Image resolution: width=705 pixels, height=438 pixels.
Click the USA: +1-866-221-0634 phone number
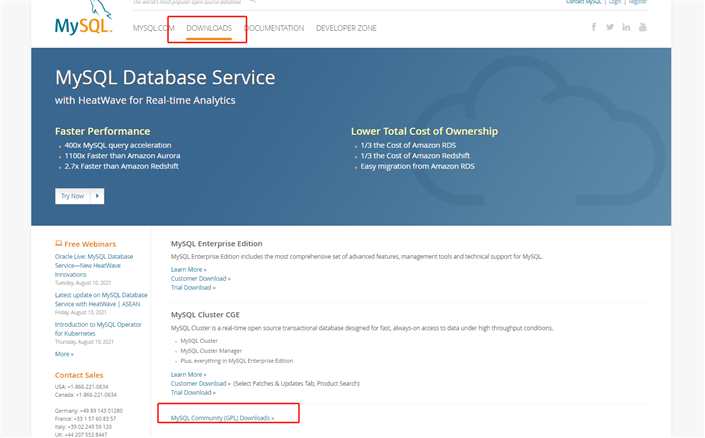pyautogui.click(x=81, y=387)
